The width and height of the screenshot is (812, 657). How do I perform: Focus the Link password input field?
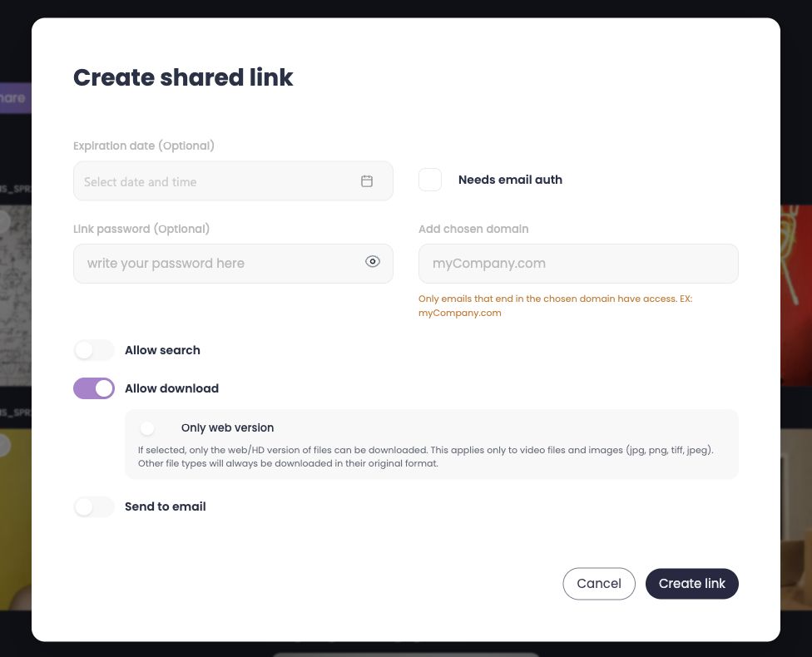[233, 264]
